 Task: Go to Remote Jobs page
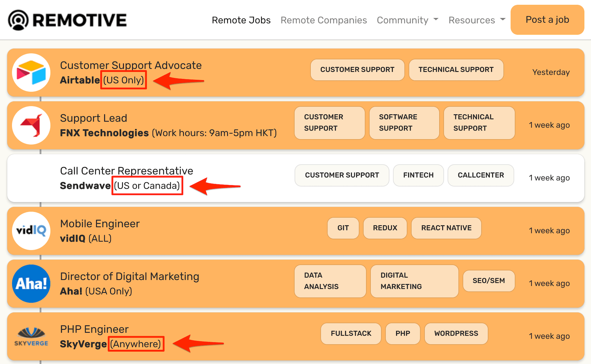tap(241, 20)
